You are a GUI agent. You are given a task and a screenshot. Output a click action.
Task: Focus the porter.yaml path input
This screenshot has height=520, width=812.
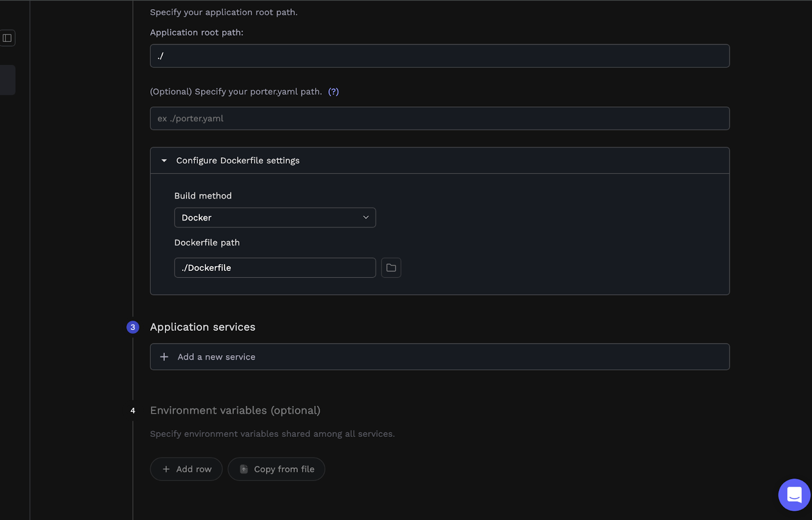coord(440,119)
